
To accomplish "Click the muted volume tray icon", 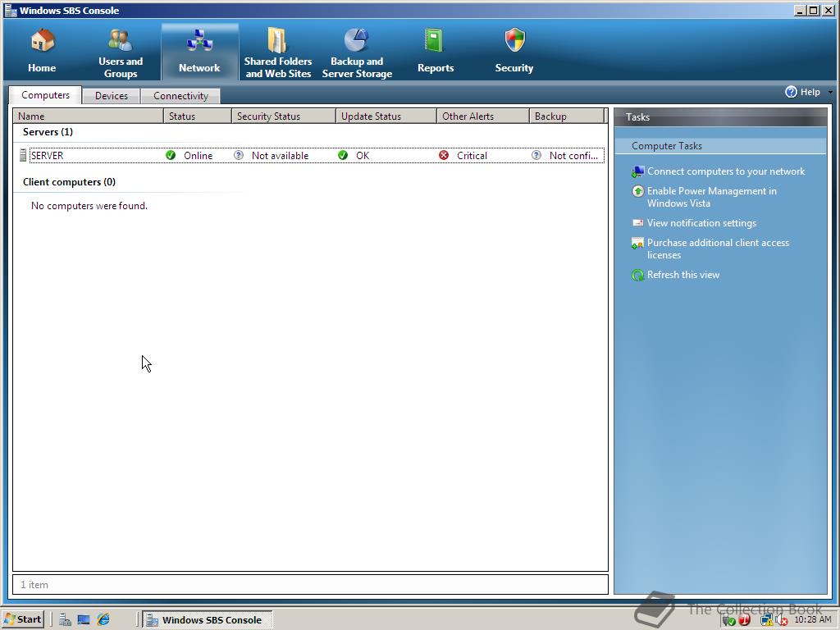I will click(x=782, y=620).
